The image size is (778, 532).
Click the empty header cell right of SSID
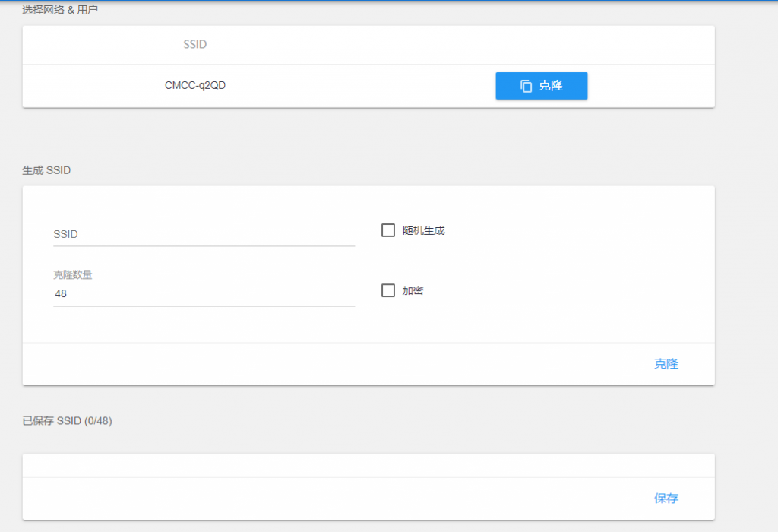(x=541, y=45)
